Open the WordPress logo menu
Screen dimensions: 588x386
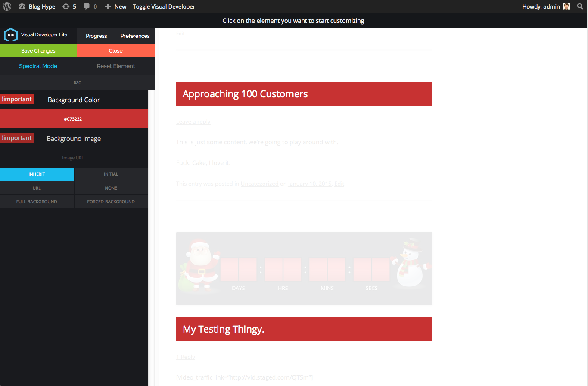click(x=7, y=6)
